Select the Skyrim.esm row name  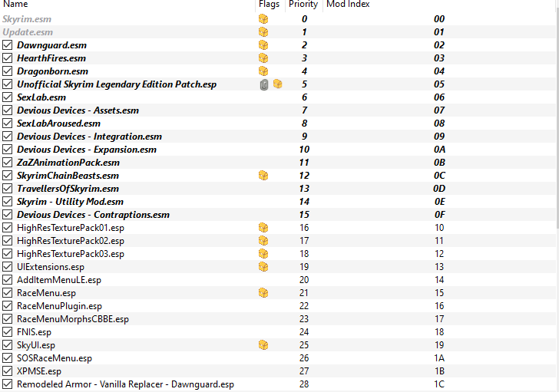27,19
